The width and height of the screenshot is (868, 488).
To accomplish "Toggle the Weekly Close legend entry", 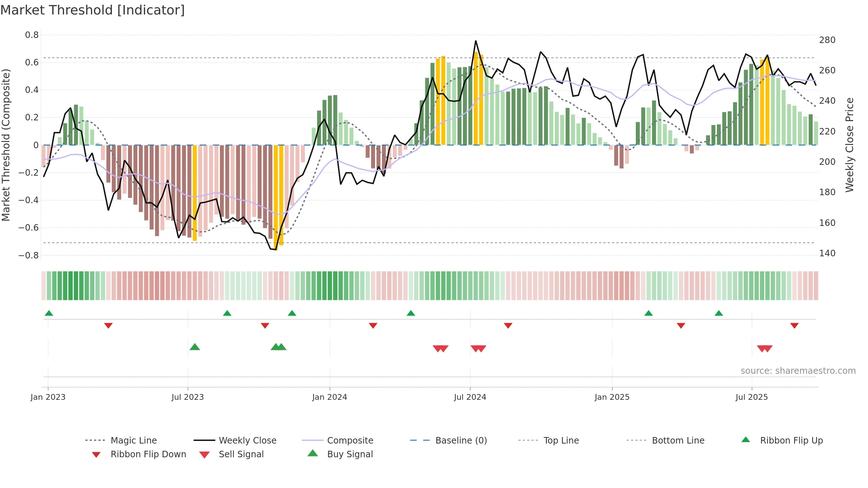I will [x=235, y=440].
